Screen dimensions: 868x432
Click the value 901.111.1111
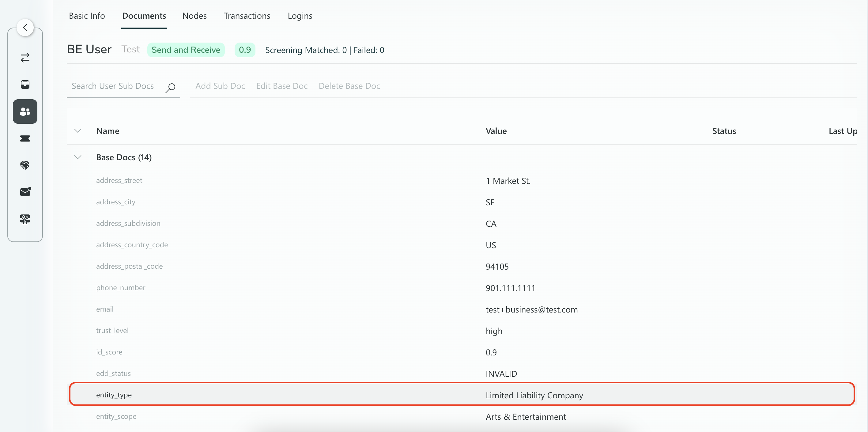510,288
